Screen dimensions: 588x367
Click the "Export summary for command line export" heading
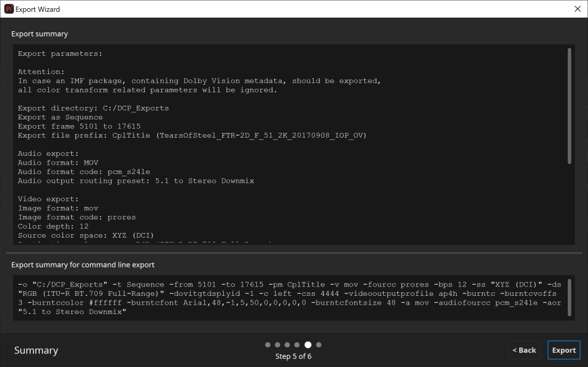pos(83,265)
